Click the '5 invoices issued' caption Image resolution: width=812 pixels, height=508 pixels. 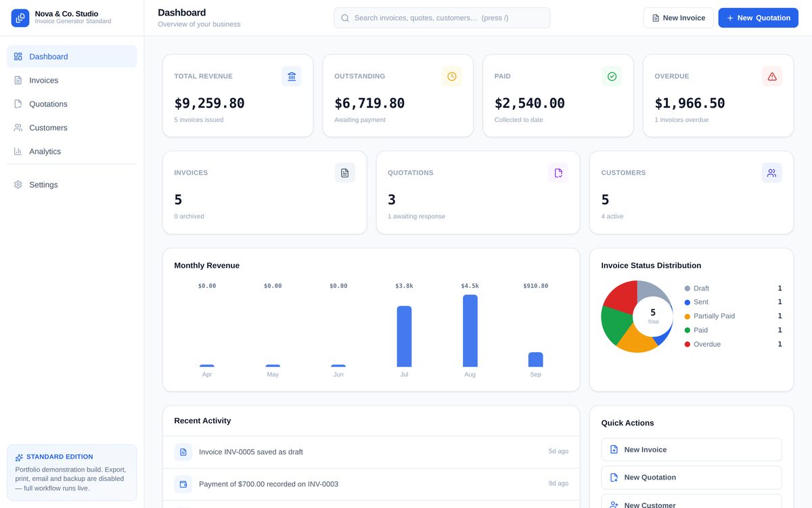tap(199, 120)
